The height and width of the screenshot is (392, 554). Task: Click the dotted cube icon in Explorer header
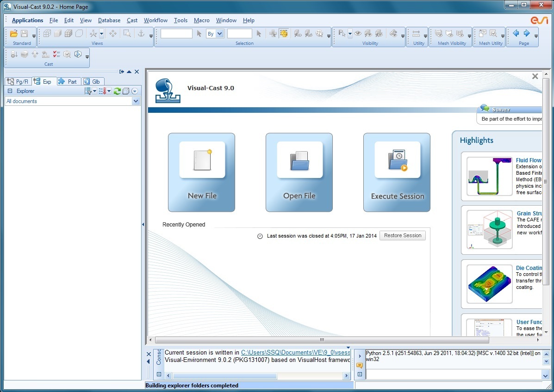pyautogui.click(x=126, y=91)
